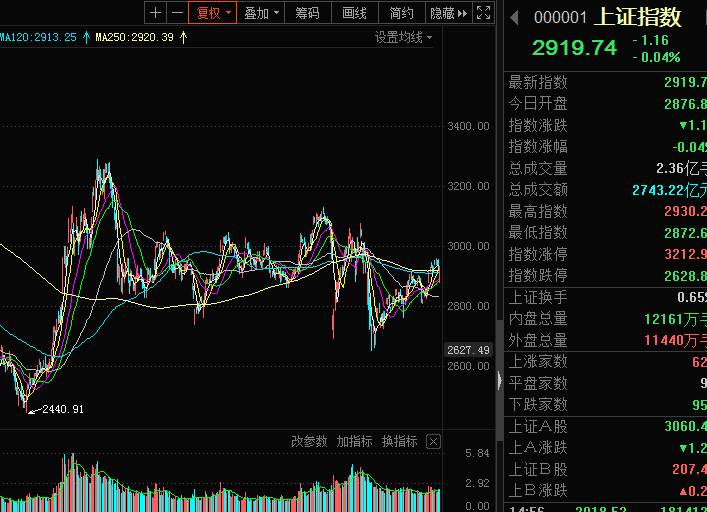Click 换指标 link
This screenshot has height=512, width=707.
399,441
